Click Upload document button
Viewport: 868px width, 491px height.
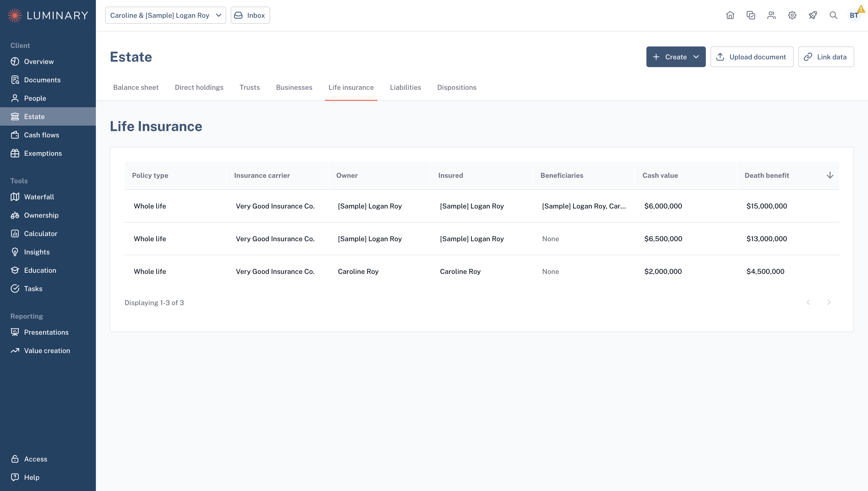751,57
